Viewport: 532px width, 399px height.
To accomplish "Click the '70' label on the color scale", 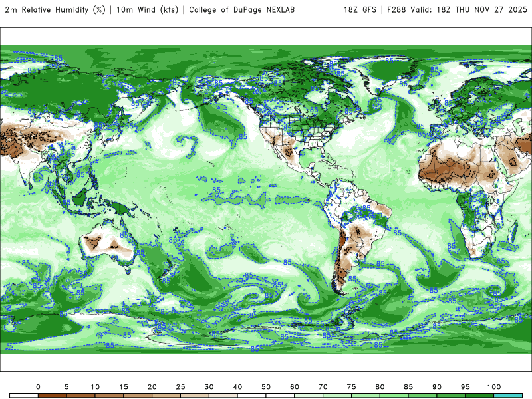I will (323, 387).
